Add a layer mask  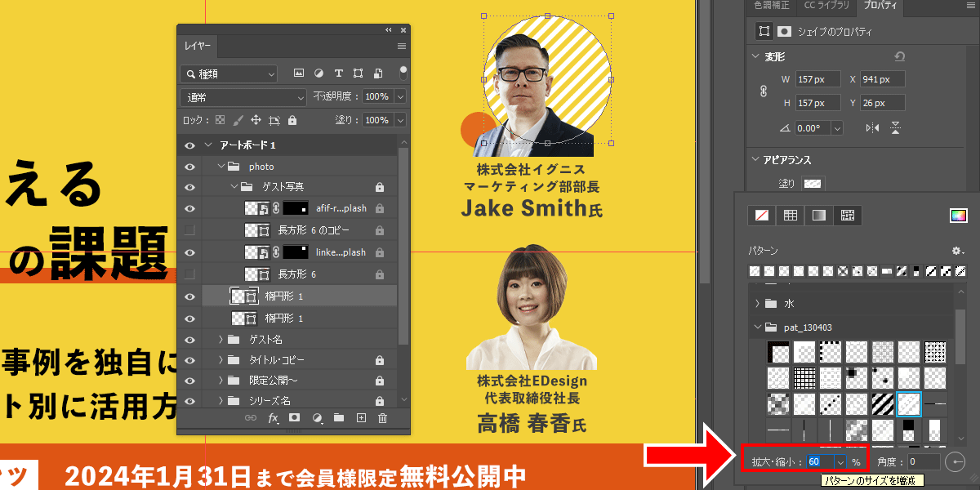click(295, 418)
